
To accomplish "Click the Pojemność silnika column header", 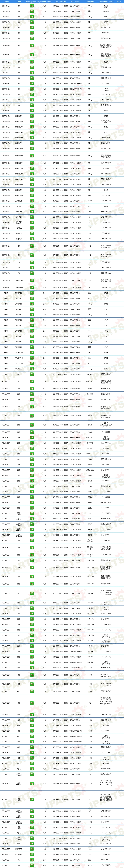I will [44, 2].
